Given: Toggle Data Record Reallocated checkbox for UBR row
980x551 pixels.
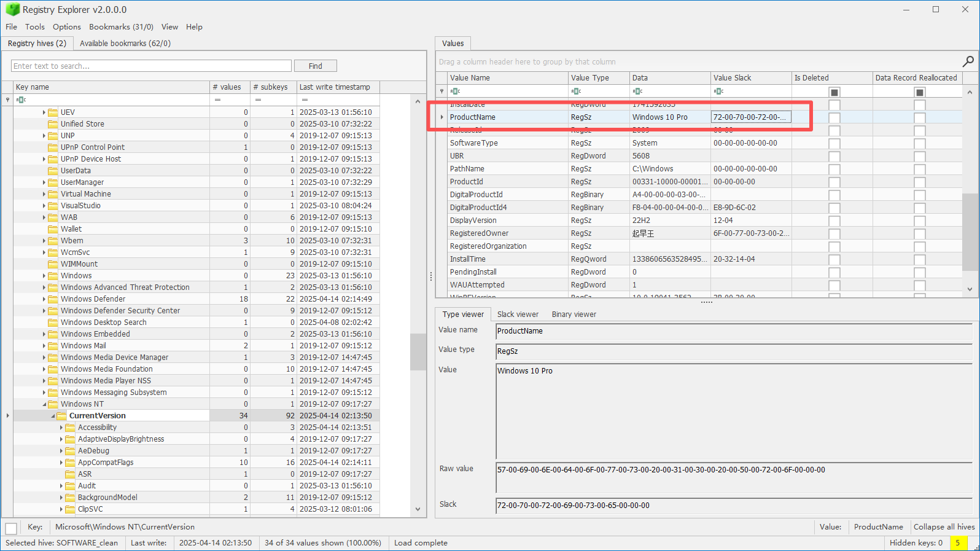Looking at the screenshot, I should [919, 157].
